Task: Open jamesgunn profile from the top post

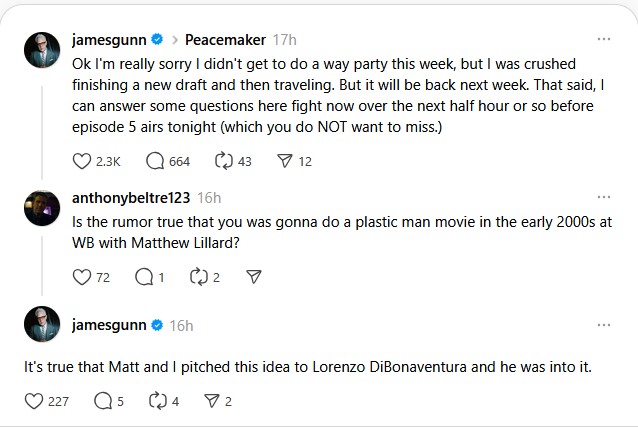Action: 108,40
